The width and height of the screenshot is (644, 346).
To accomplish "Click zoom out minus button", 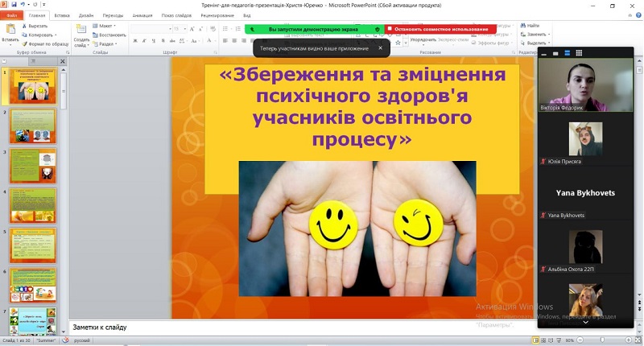I will (580, 340).
